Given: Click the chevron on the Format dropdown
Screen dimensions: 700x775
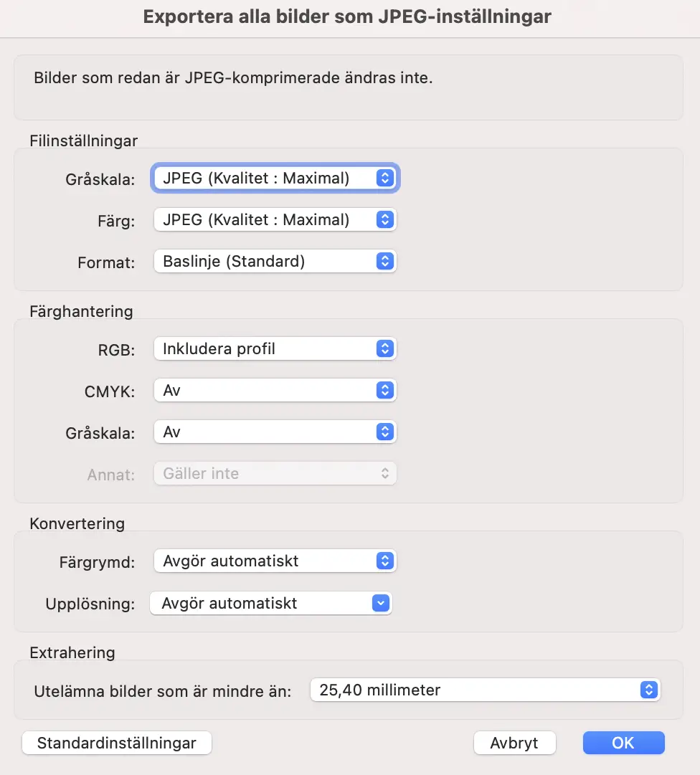Looking at the screenshot, I should click(x=385, y=261).
